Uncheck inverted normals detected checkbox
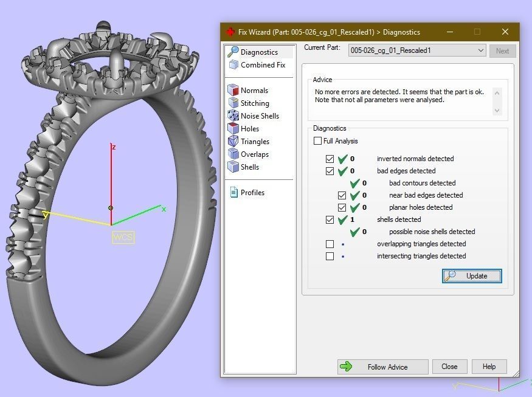The image size is (532, 397). coord(330,159)
